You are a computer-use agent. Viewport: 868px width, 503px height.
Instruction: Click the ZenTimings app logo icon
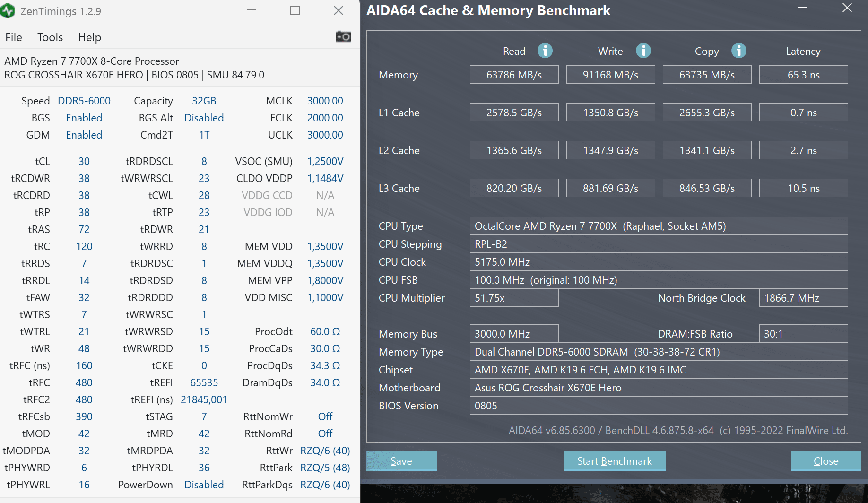pos(8,11)
